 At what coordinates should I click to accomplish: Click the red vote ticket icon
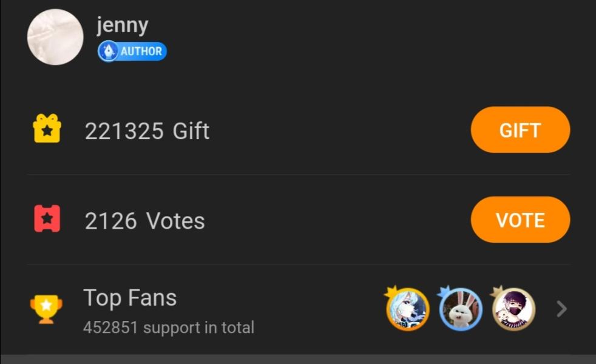point(47,220)
